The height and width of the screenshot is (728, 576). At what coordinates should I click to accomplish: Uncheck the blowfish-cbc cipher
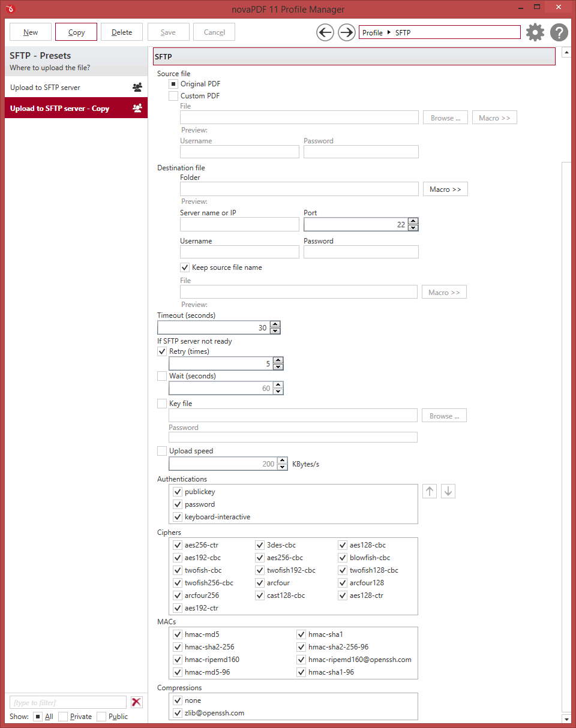(x=343, y=558)
